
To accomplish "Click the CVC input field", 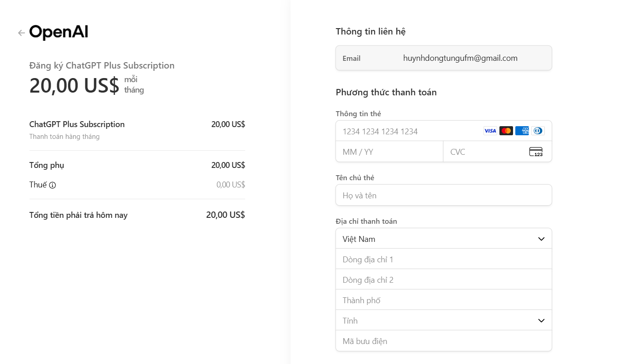I will 498,152.
